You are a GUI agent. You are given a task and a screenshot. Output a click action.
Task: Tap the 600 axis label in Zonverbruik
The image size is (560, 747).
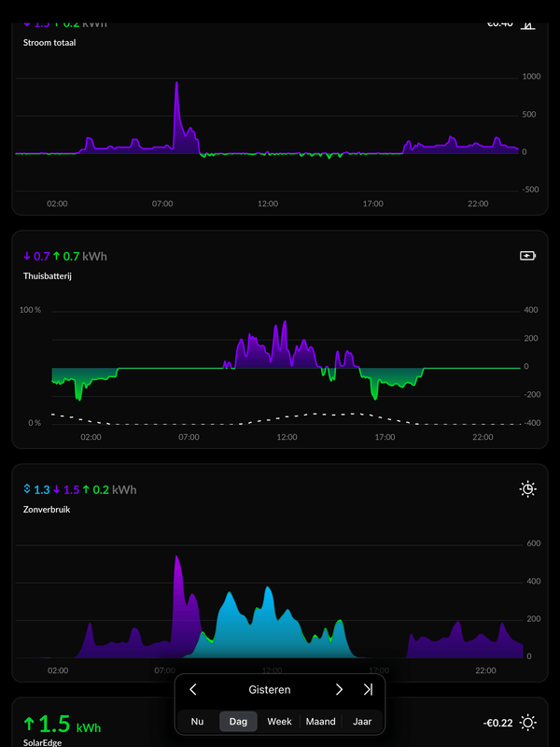click(x=533, y=543)
